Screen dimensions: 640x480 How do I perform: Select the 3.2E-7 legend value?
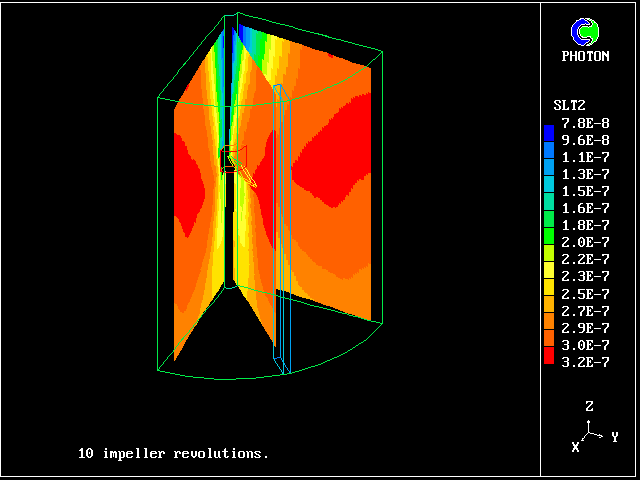coord(585,362)
